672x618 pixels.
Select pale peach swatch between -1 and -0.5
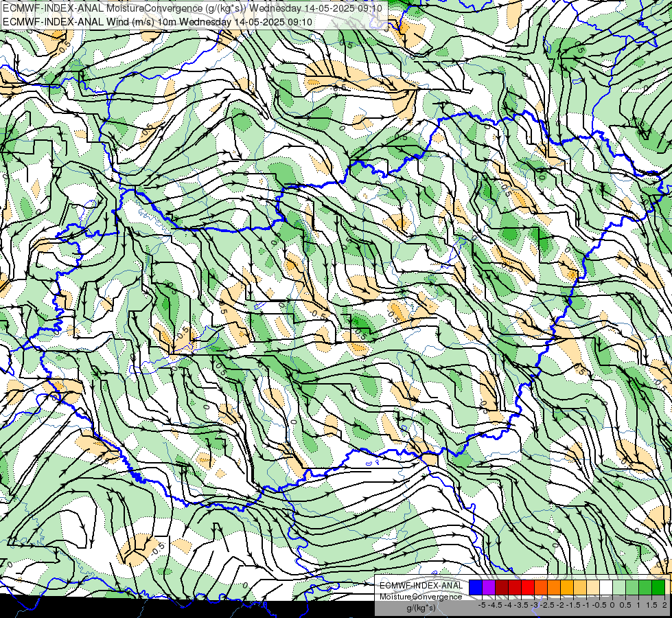(593, 587)
